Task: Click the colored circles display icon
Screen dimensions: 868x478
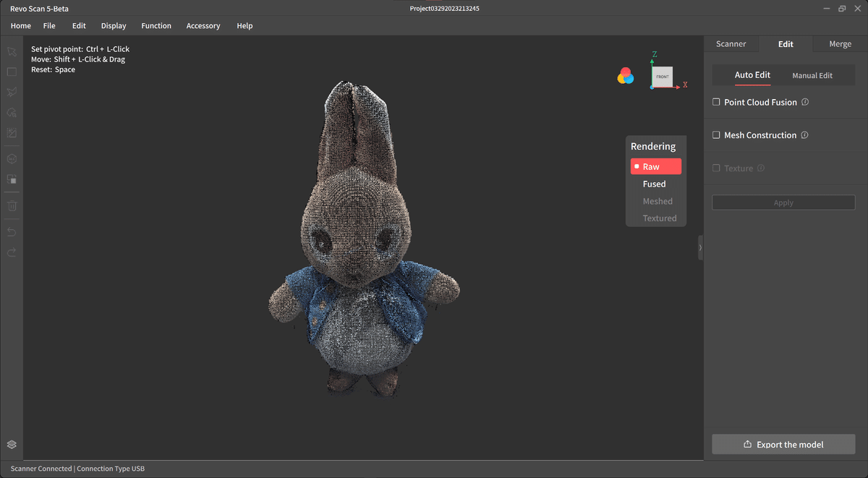Action: pyautogui.click(x=626, y=76)
